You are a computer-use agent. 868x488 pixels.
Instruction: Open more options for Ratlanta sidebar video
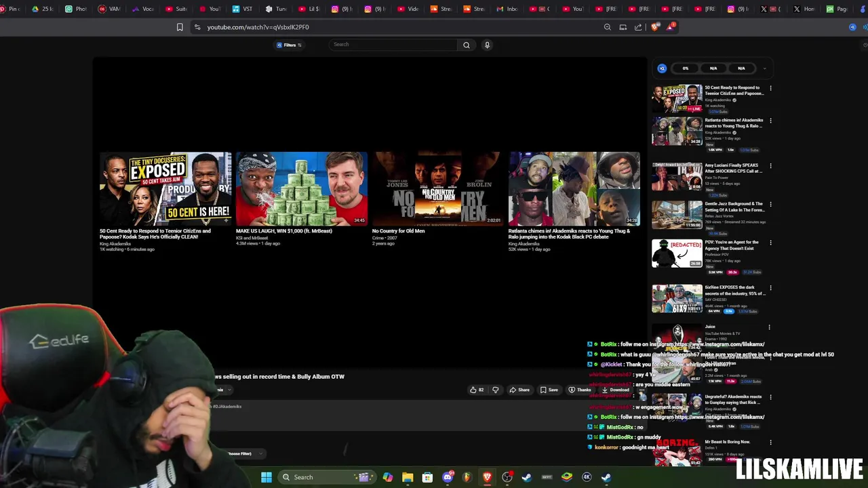click(x=770, y=121)
